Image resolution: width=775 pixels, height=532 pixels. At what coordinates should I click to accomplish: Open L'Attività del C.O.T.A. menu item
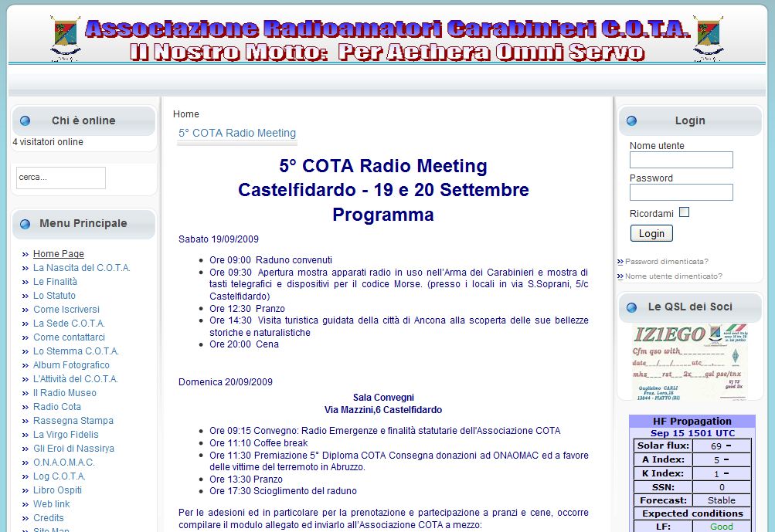[76, 379]
